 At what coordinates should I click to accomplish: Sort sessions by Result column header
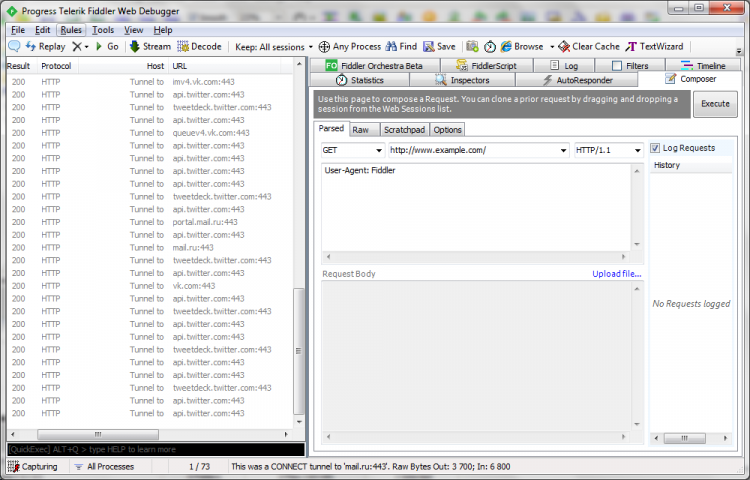click(x=19, y=66)
